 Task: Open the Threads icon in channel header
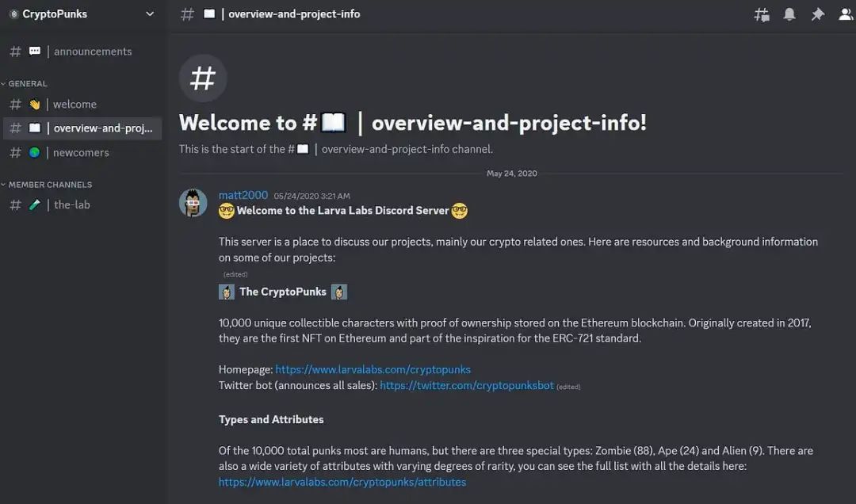pos(762,14)
